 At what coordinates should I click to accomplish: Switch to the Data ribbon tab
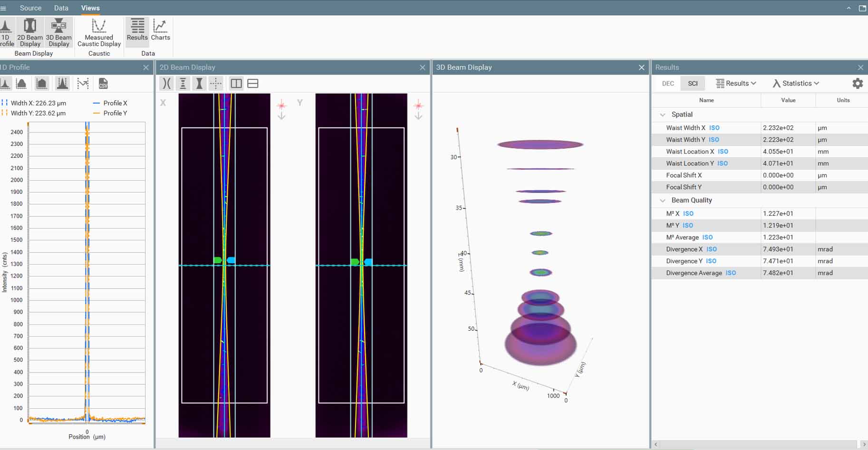click(61, 8)
